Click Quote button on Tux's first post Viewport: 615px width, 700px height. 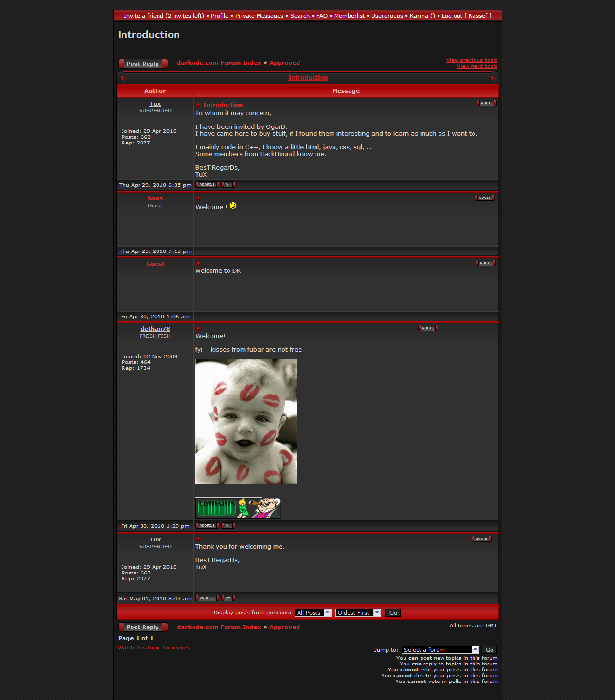pos(487,103)
